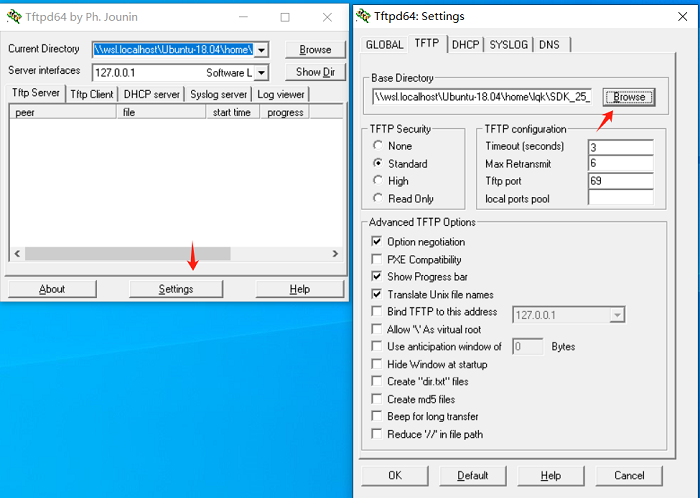Click the scroll right arrow in transfer list
The image size is (700, 498).
pos(335,253)
